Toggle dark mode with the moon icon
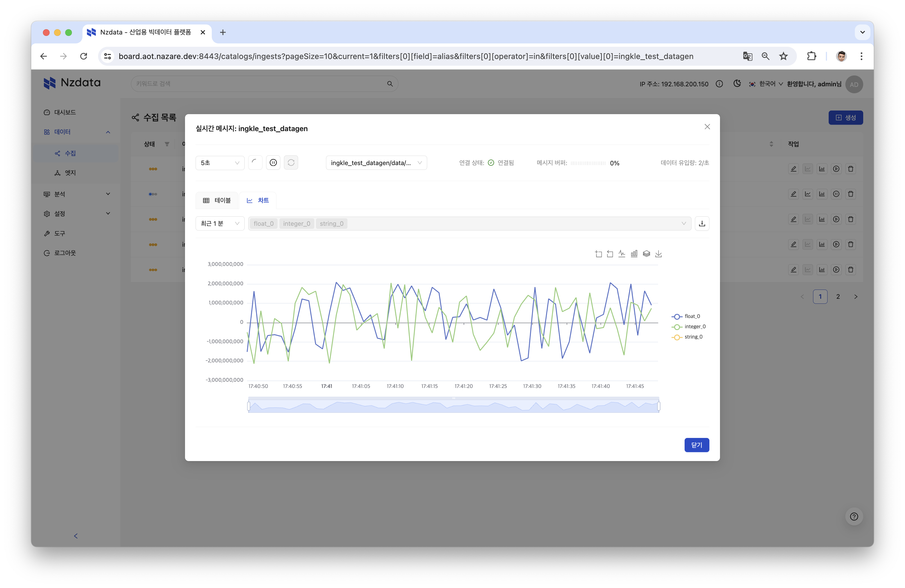 coord(737,84)
